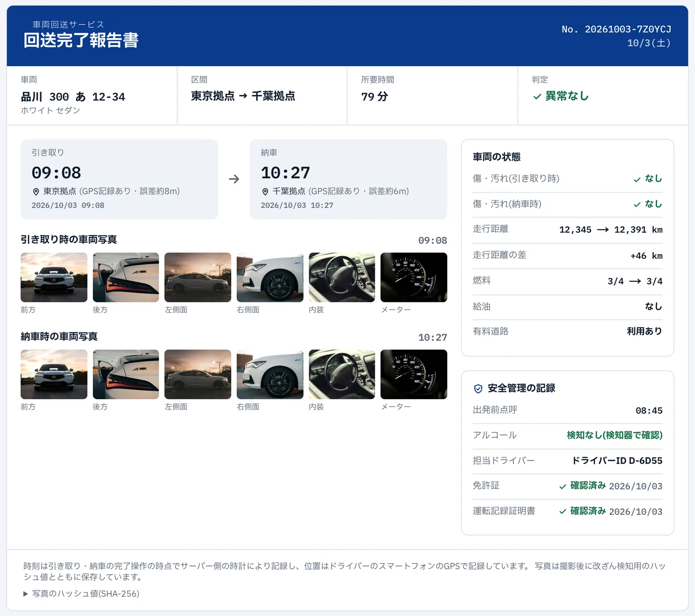This screenshot has width=695, height=616.
Task: Click the duration value 79 分
Action: 375,97
